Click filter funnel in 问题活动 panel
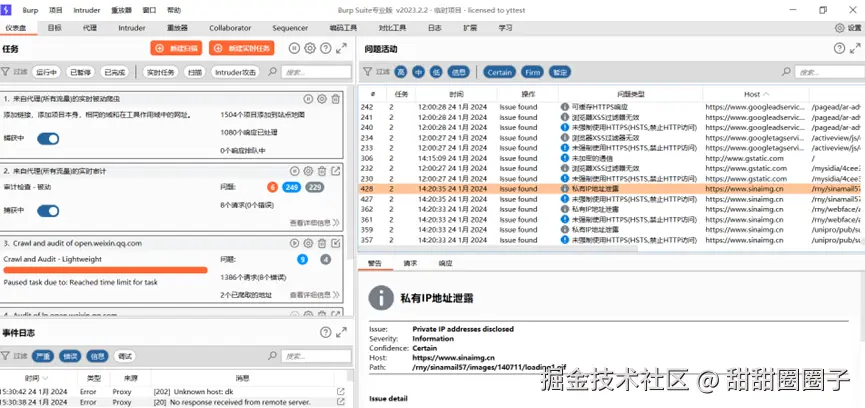This screenshot has width=865, height=408. pyautogui.click(x=367, y=72)
